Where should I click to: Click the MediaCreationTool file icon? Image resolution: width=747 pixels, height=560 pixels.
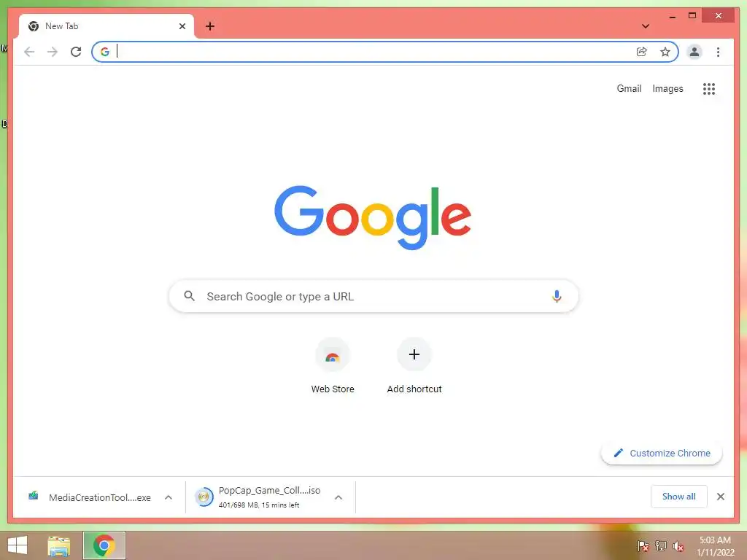[x=34, y=496]
